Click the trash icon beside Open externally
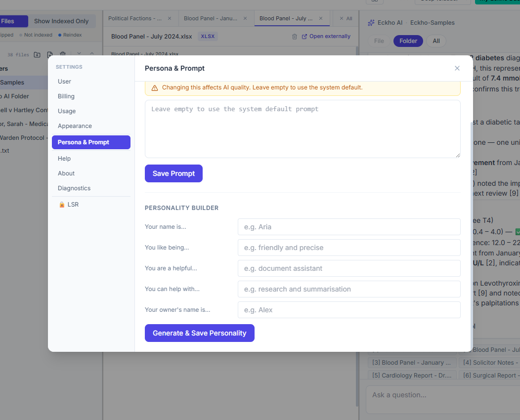The image size is (520, 420). tap(295, 37)
